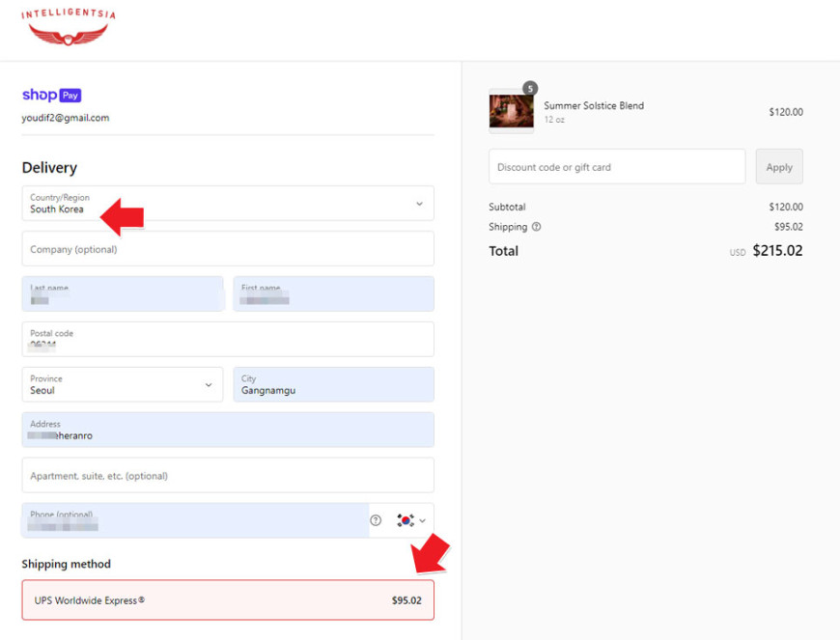Screen dimensions: 840x640
Task: Click the Discount code or gift card field
Action: click(x=617, y=167)
